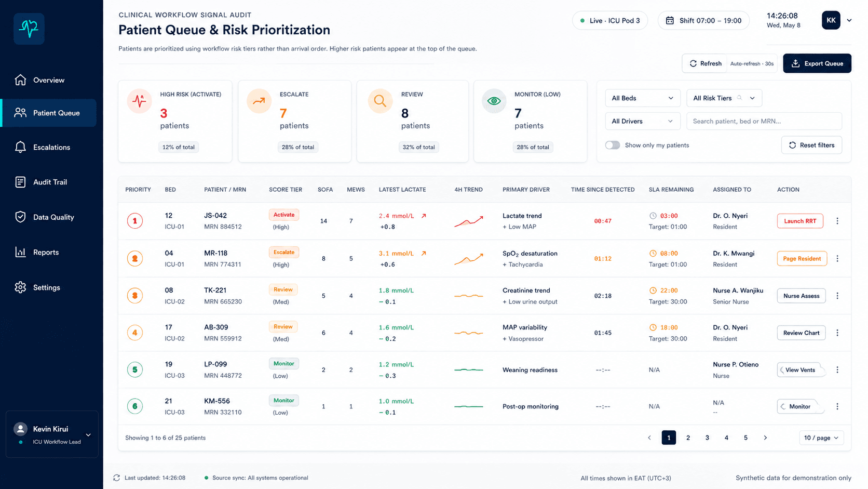This screenshot has height=489, width=868.
Task: Open the All Risk Tiers dropdown
Action: (x=724, y=98)
